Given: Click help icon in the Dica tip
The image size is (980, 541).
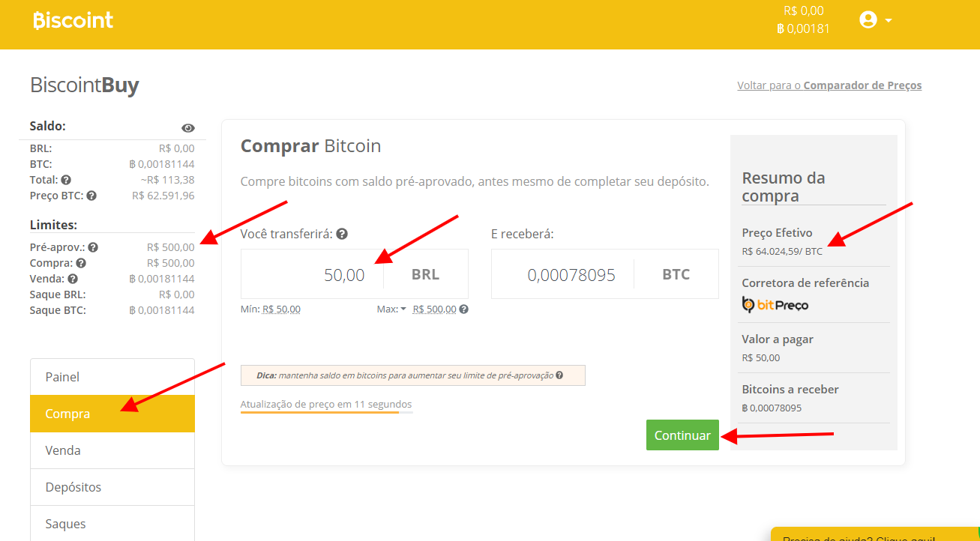Looking at the screenshot, I should pyautogui.click(x=559, y=375).
